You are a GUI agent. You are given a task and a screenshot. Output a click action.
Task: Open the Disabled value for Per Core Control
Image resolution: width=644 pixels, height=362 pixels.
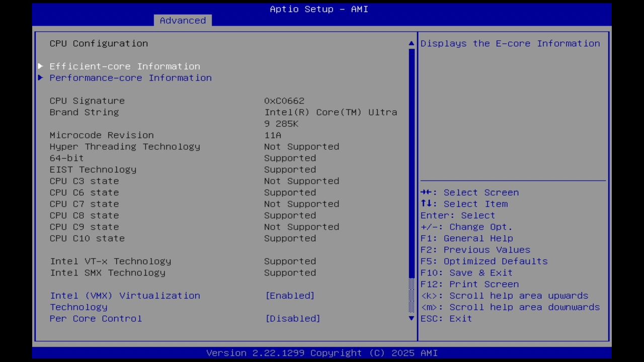(293, 318)
